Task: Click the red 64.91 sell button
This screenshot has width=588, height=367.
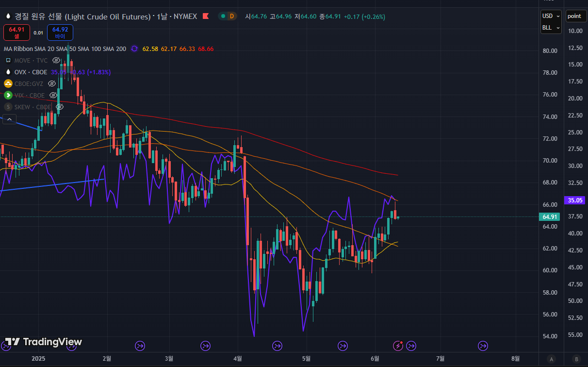Action: pyautogui.click(x=16, y=33)
